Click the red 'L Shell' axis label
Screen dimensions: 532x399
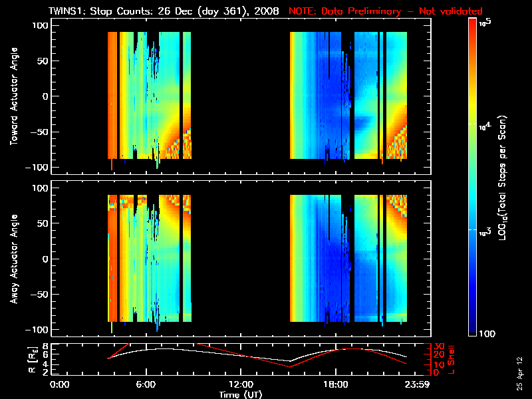tap(451, 360)
